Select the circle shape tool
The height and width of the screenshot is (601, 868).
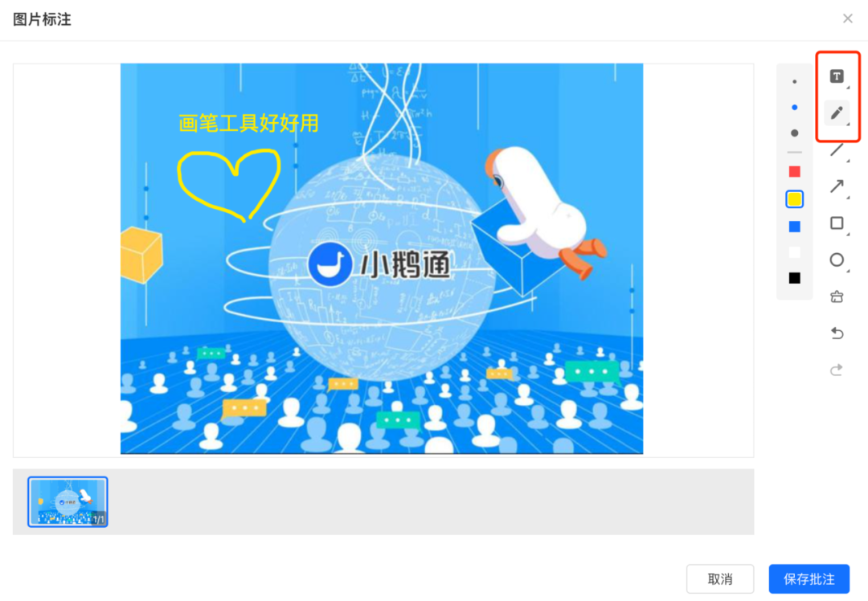(x=837, y=260)
